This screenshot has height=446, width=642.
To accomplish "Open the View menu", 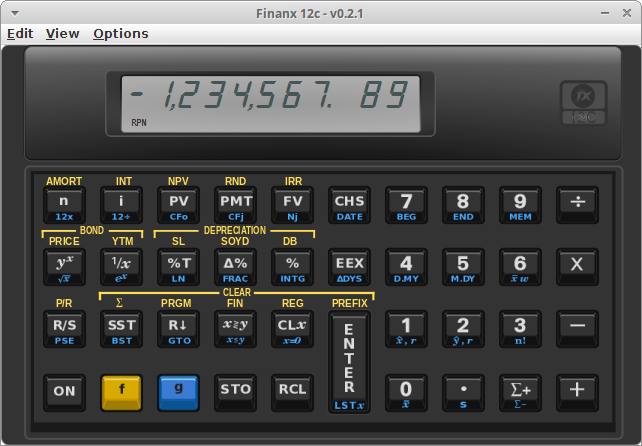I will tap(63, 34).
